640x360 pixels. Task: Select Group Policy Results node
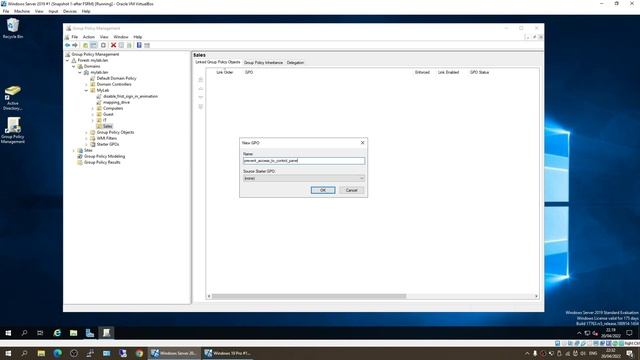[x=102, y=162]
